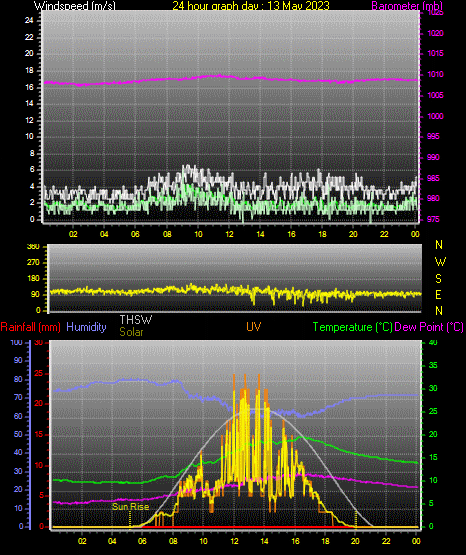Screen dimensions: 466x555
Task: Click the '270' wind direction axis value
Action: coord(33,263)
